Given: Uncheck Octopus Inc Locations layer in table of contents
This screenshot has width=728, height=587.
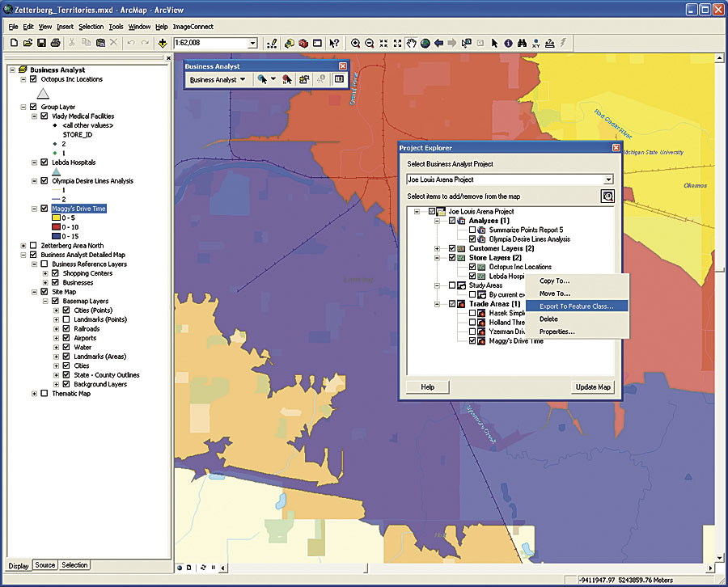Looking at the screenshot, I should pos(33,79).
